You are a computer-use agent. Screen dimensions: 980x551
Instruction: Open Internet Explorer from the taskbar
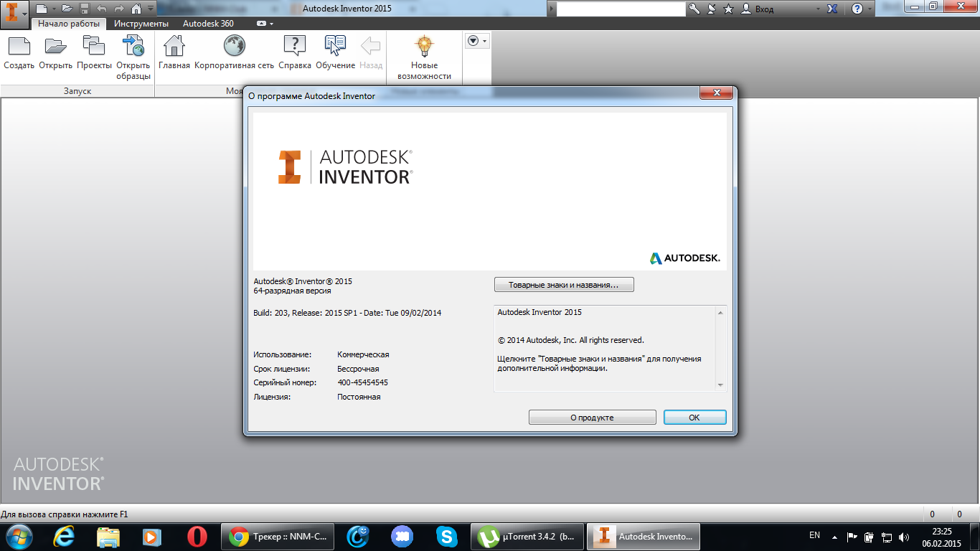click(x=65, y=536)
